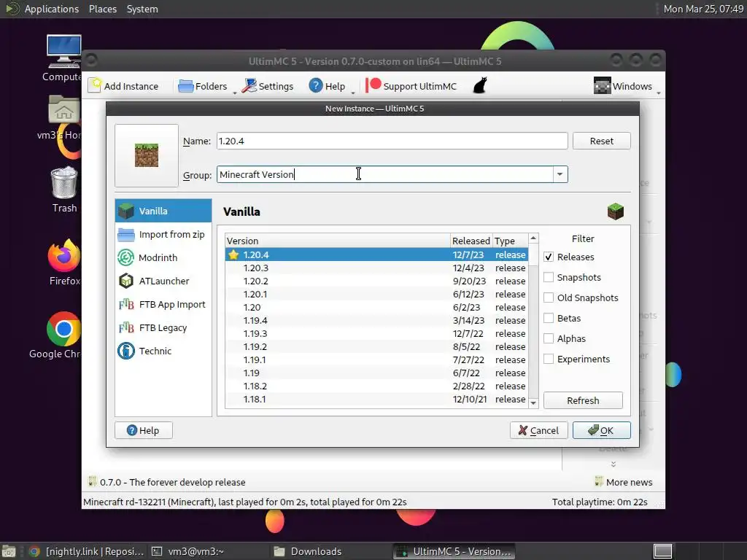Select FTB App Import source

[163, 304]
